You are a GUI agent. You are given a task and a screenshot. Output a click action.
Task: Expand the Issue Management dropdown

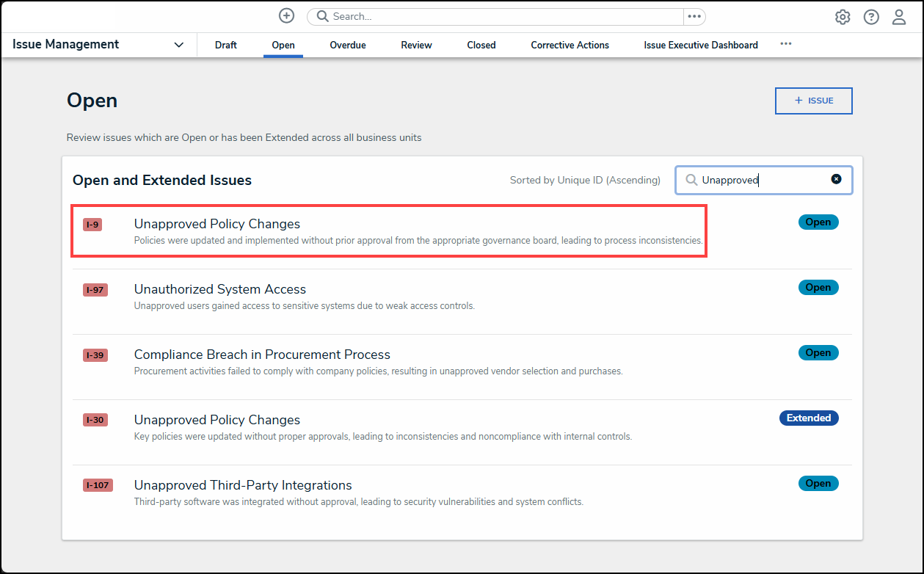tap(178, 45)
